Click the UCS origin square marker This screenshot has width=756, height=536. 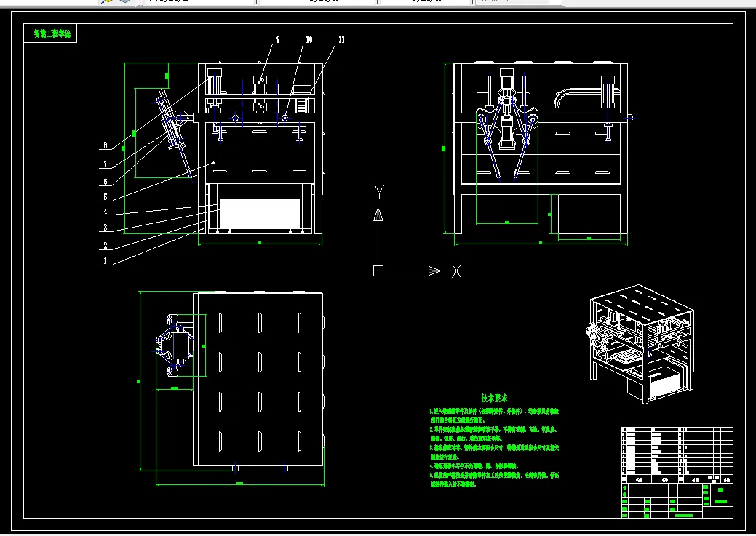pos(378,271)
